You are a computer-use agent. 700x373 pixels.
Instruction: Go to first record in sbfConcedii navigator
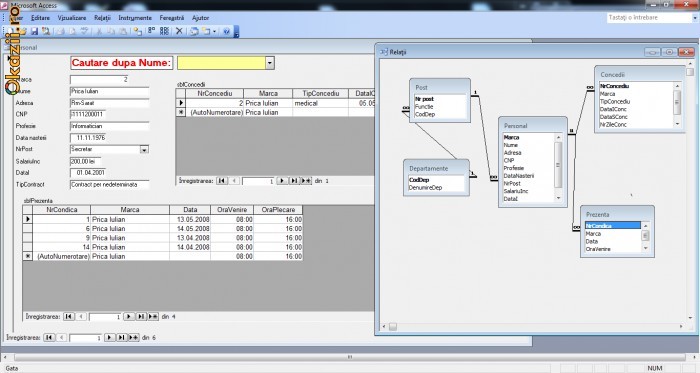point(222,181)
